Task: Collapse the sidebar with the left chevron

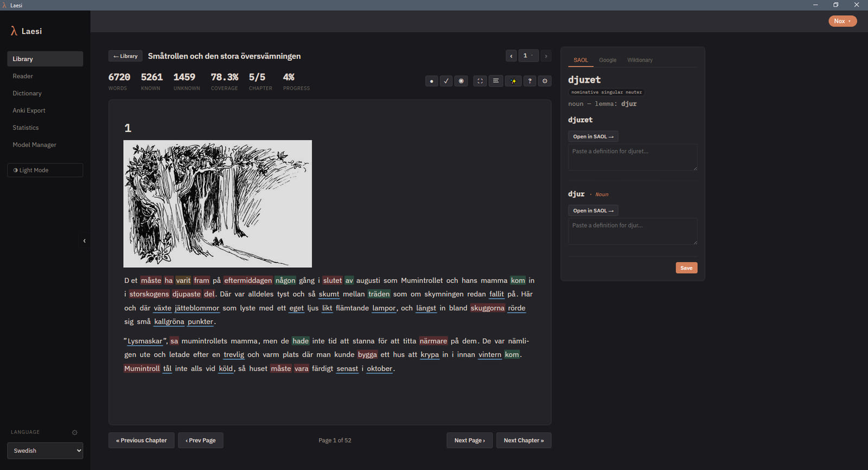Action: coord(84,241)
